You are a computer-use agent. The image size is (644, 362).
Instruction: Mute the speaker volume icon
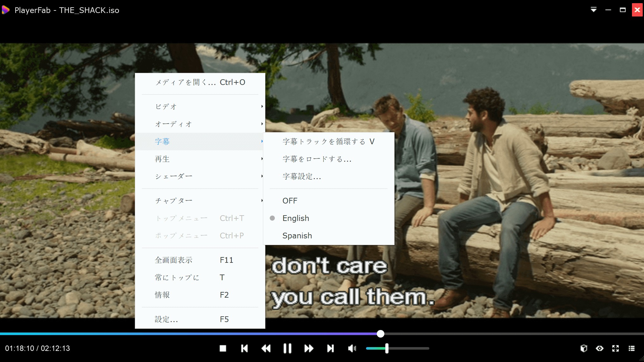pyautogui.click(x=352, y=348)
